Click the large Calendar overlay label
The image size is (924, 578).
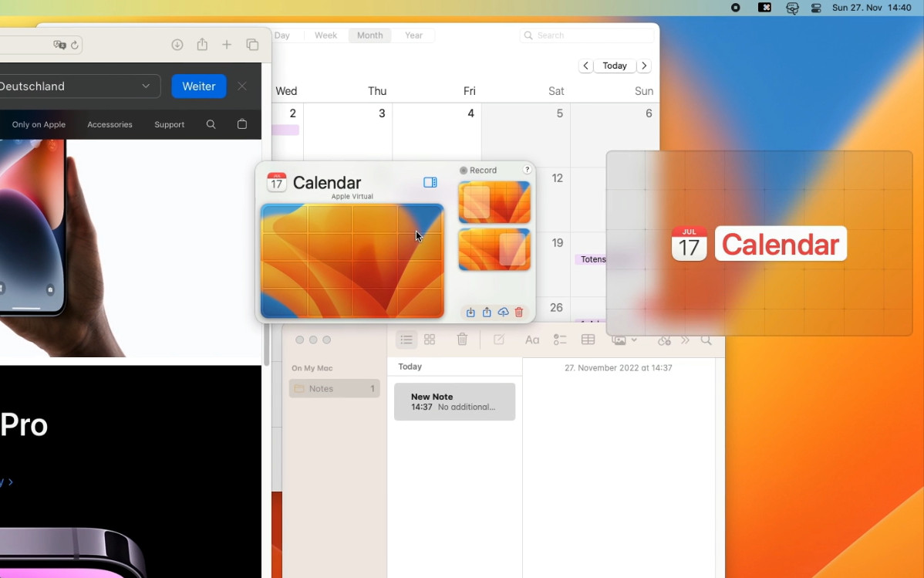click(x=781, y=244)
